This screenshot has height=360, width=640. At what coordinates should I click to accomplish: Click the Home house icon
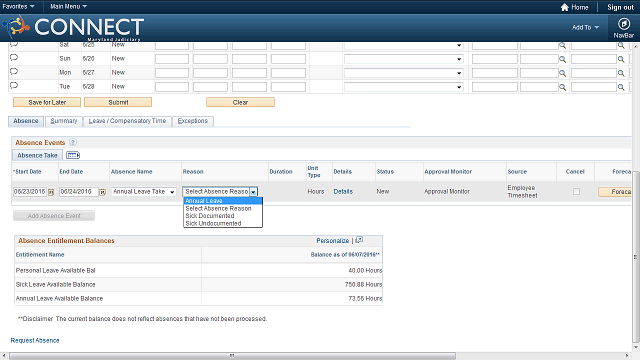564,7
